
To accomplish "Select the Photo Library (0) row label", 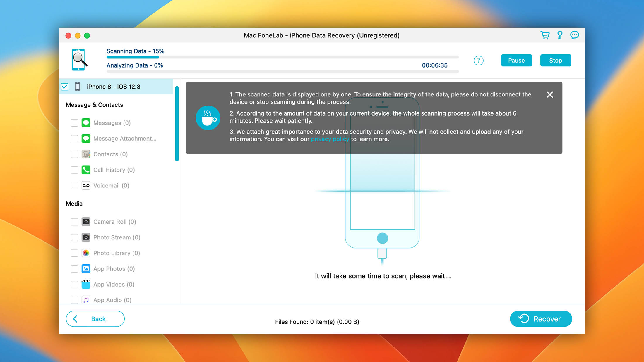I will pyautogui.click(x=117, y=253).
